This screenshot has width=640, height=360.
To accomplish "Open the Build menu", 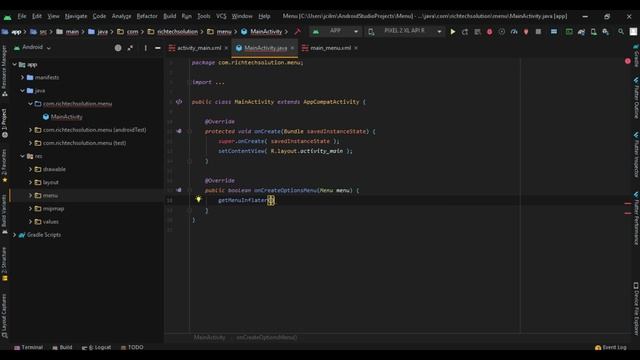I will coord(170,16).
